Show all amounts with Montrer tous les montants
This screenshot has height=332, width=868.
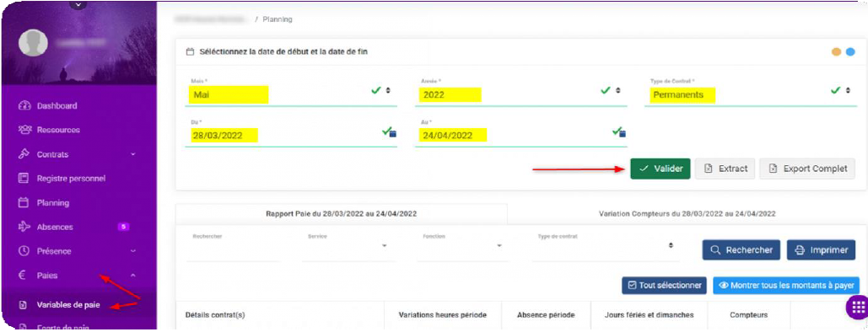(786, 286)
